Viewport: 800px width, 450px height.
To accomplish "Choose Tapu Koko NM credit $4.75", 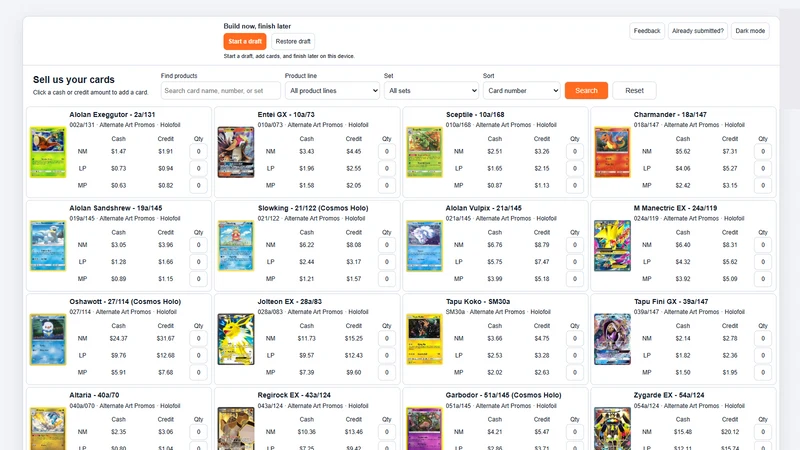I will point(542,338).
